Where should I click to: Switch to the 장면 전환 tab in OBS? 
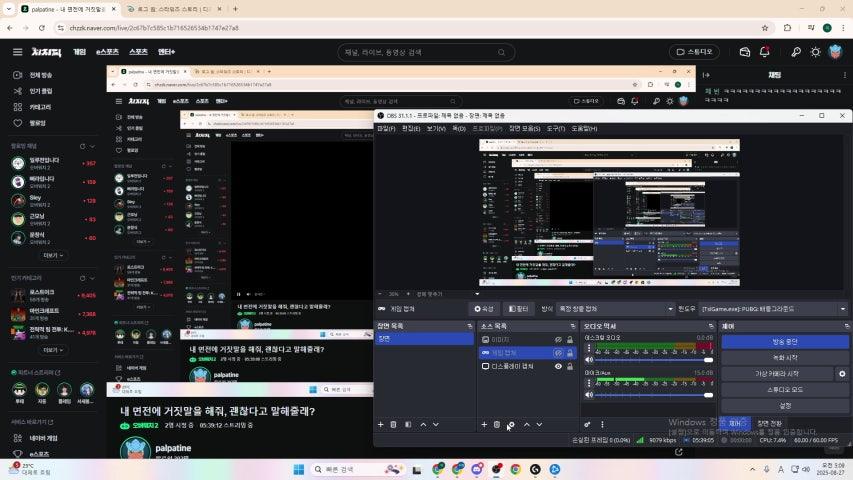(769, 423)
